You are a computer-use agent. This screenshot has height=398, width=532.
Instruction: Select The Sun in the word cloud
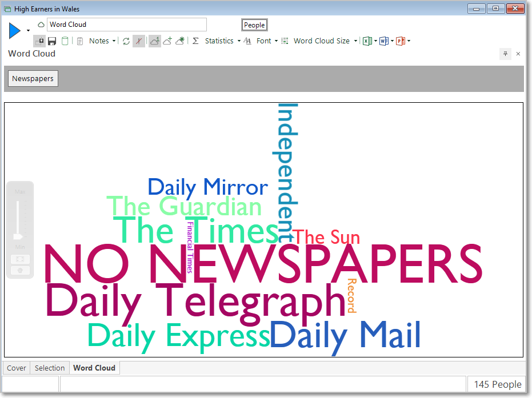pos(326,237)
